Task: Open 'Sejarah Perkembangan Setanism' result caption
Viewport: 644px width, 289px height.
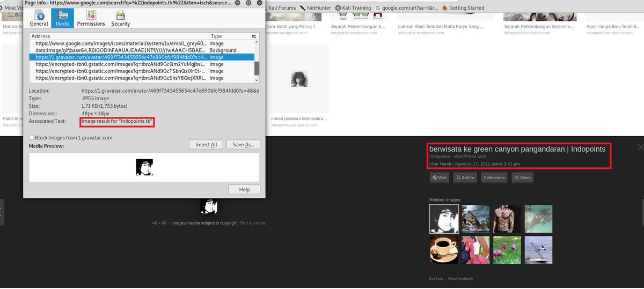Action: (x=538, y=26)
